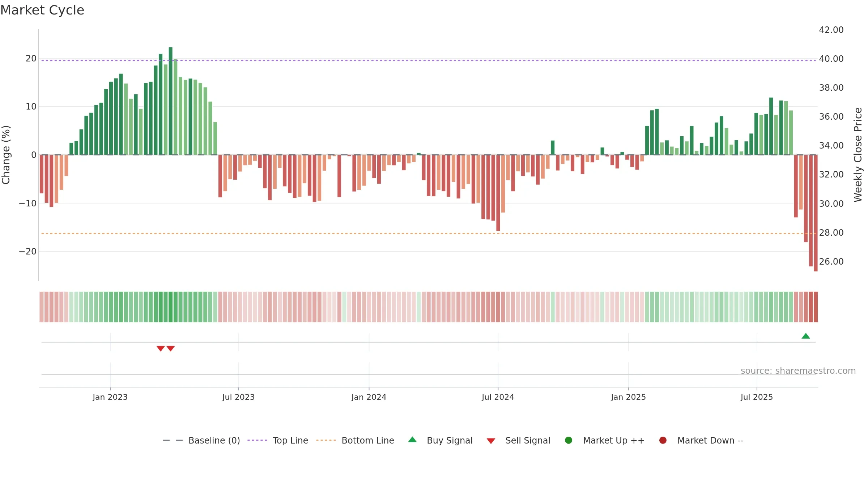This screenshot has height=488, width=868.
Task: Click the second red Sell Signal marker
Action: coord(171,348)
